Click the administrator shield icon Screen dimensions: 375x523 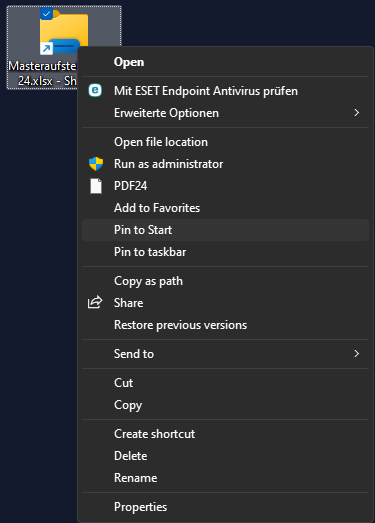(96, 164)
